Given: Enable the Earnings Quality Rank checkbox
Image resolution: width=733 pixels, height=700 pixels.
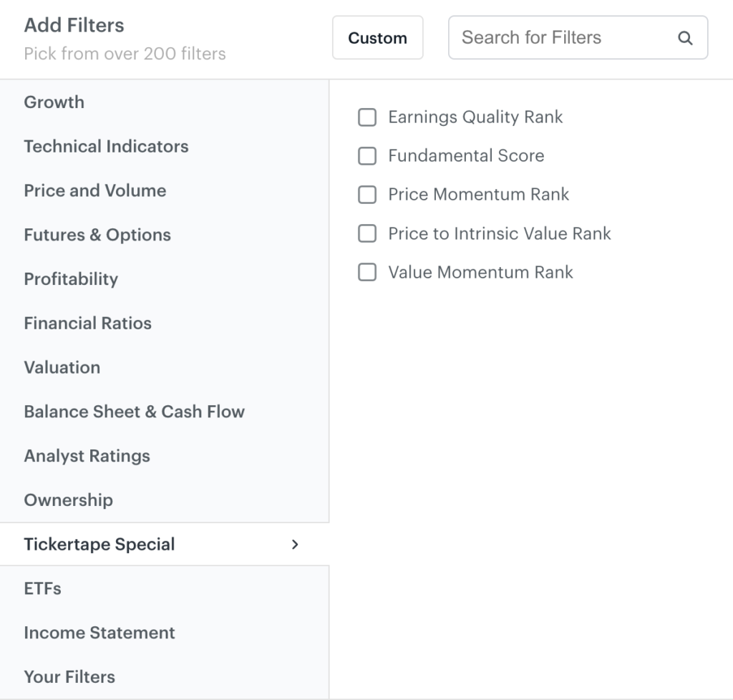Looking at the screenshot, I should coord(367,117).
